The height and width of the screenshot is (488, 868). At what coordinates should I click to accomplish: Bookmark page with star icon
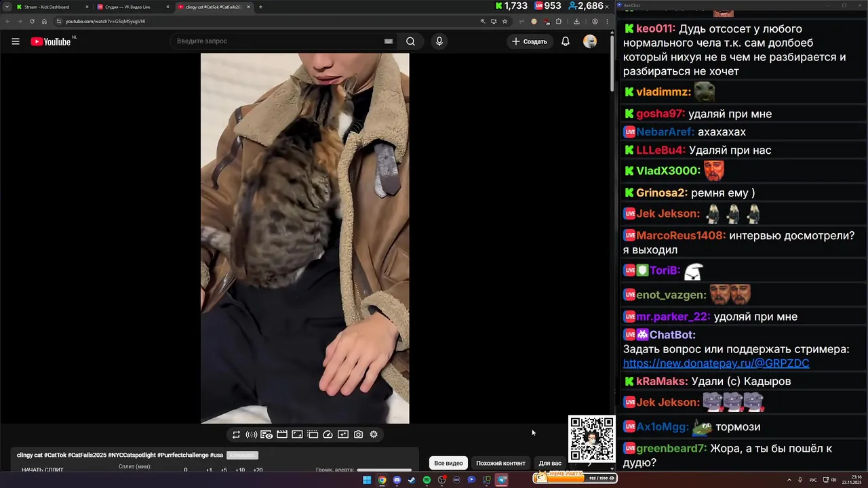tap(505, 21)
